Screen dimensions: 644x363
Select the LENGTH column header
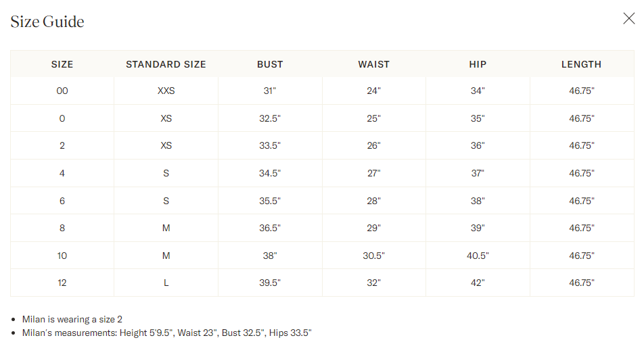click(x=581, y=64)
